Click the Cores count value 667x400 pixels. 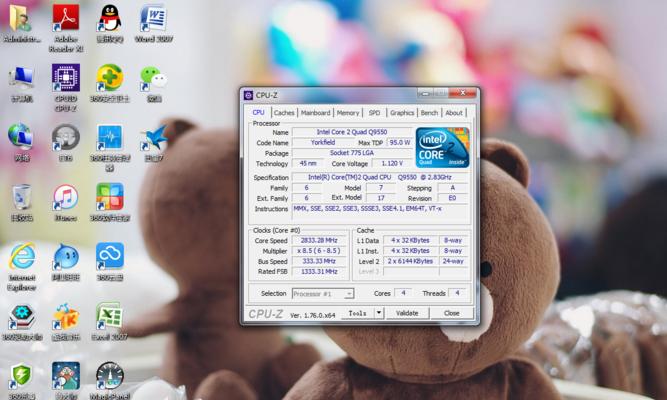click(403, 293)
